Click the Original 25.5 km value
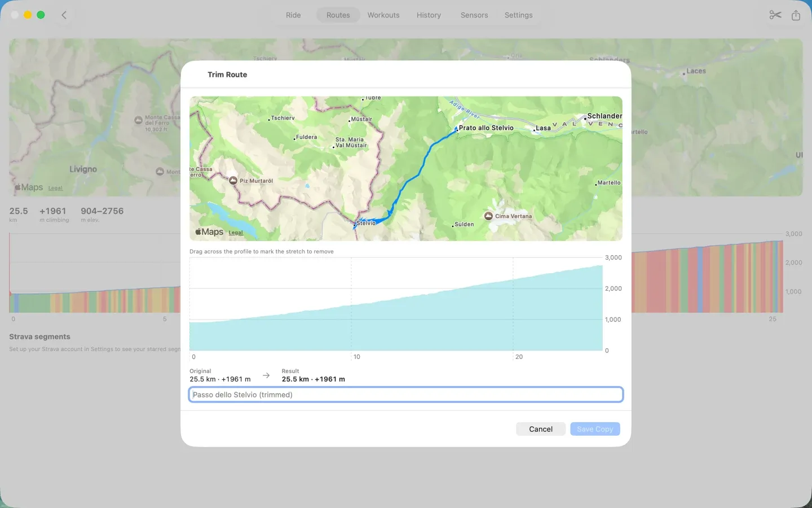 pos(220,379)
